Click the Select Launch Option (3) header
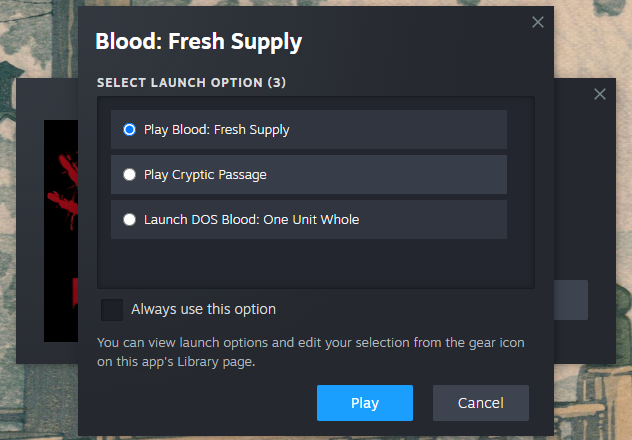632x440 pixels. 191,82
